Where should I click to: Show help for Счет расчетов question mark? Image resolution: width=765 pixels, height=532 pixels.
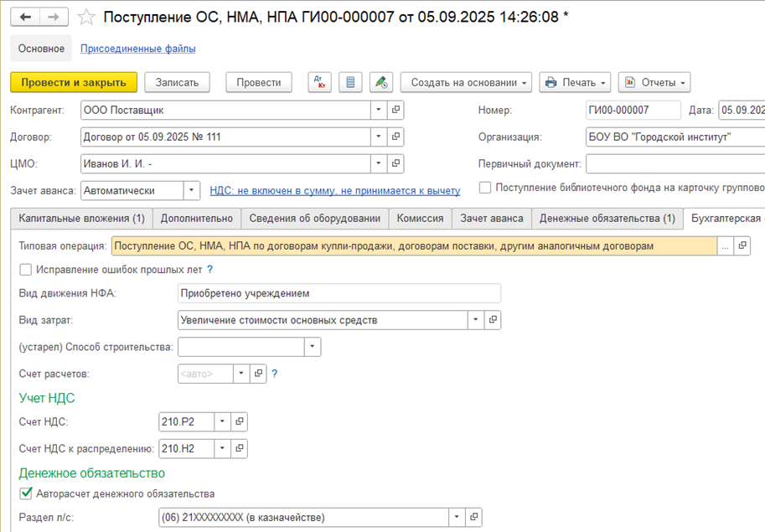[275, 374]
